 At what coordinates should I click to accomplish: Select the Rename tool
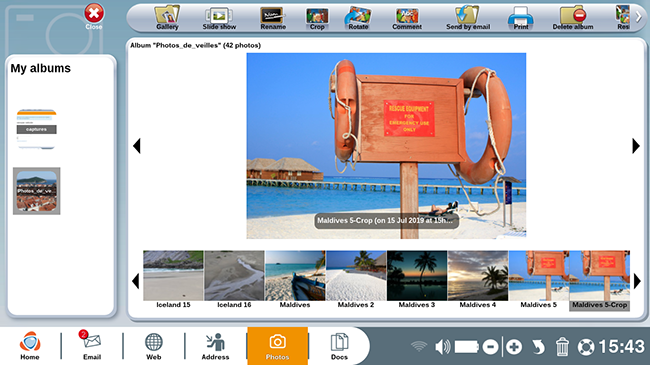pos(273,18)
